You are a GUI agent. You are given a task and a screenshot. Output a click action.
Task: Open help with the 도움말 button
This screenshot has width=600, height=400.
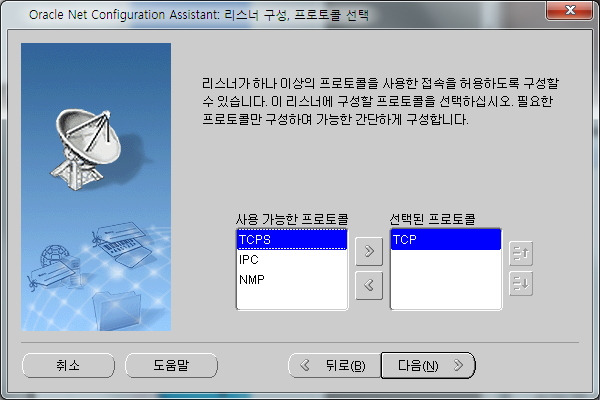click(171, 365)
